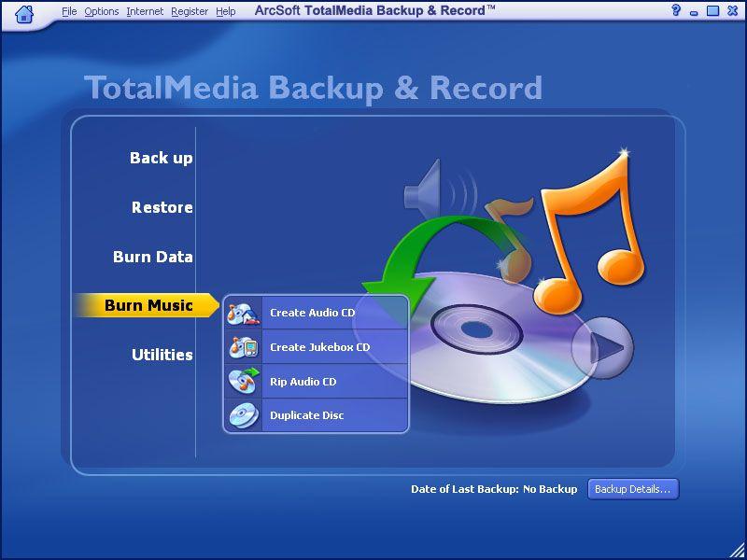Open the Help menu
Screen dimensions: 747x560
click(x=225, y=11)
